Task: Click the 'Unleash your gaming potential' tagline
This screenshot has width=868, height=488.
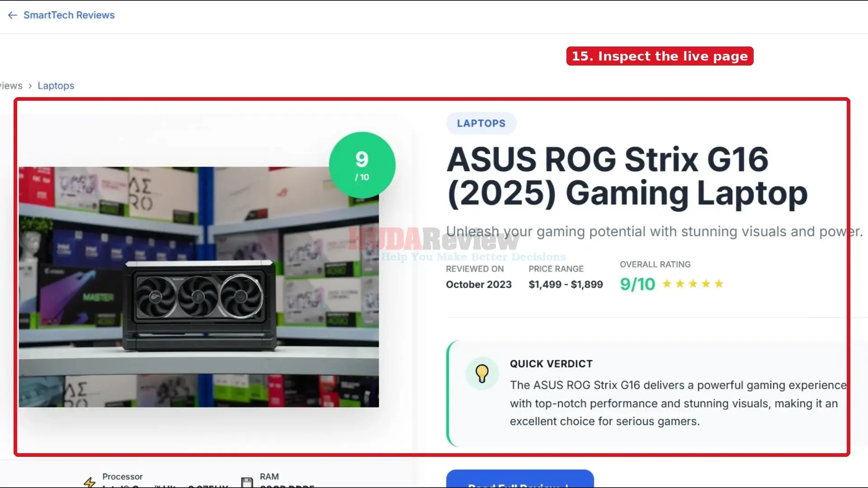Action: 654,231
